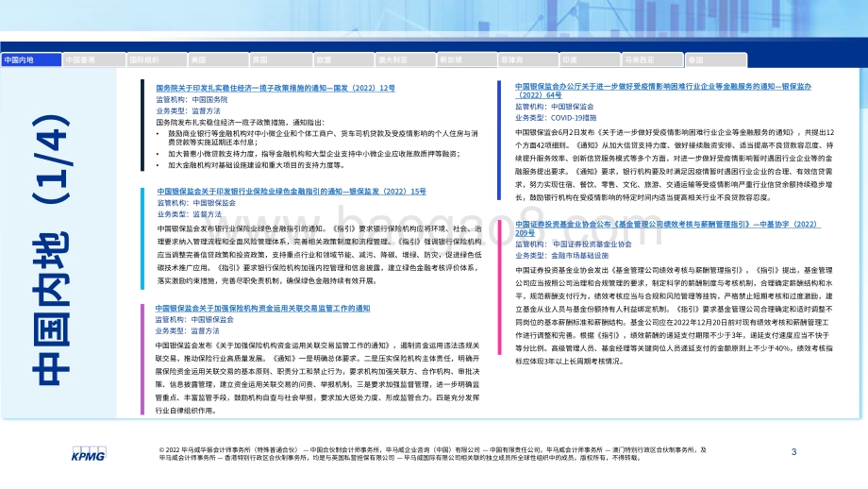Image resolution: width=868 pixels, height=489 pixels.
Task: Select the 马来西亚 tab
Action: pos(653,59)
